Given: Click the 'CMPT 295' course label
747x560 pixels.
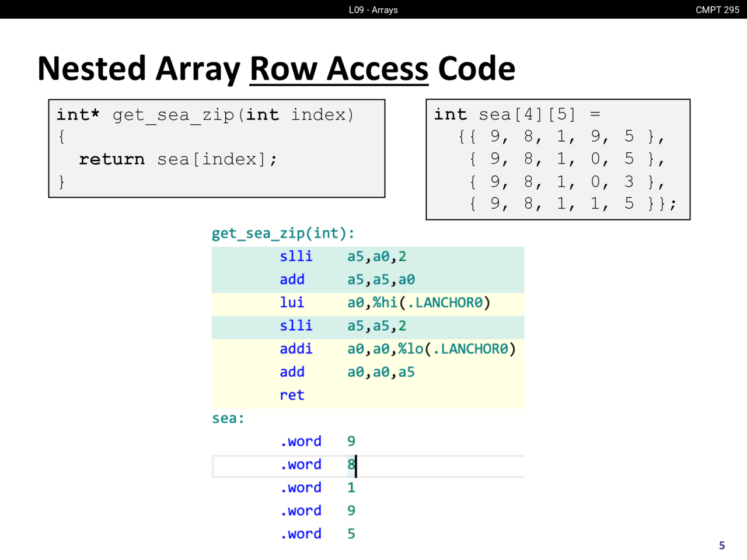Looking at the screenshot, I should coord(717,10).
